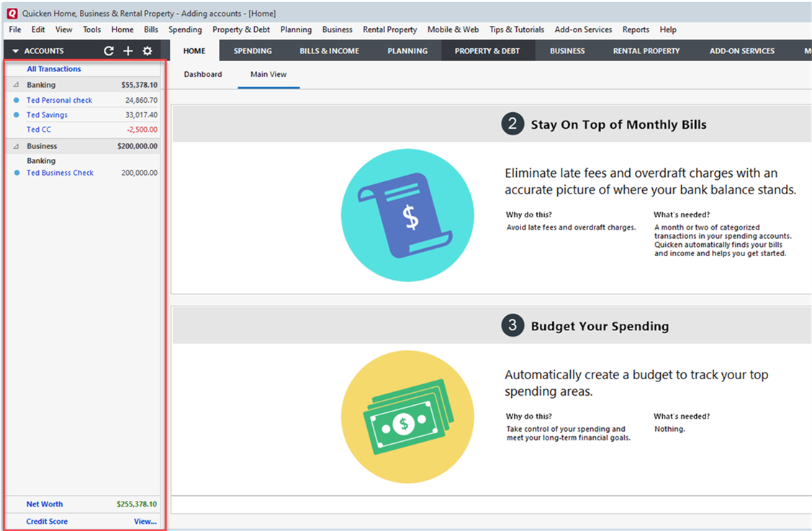Switch to the Dashboard view tab
The image size is (812, 531).
click(x=203, y=74)
